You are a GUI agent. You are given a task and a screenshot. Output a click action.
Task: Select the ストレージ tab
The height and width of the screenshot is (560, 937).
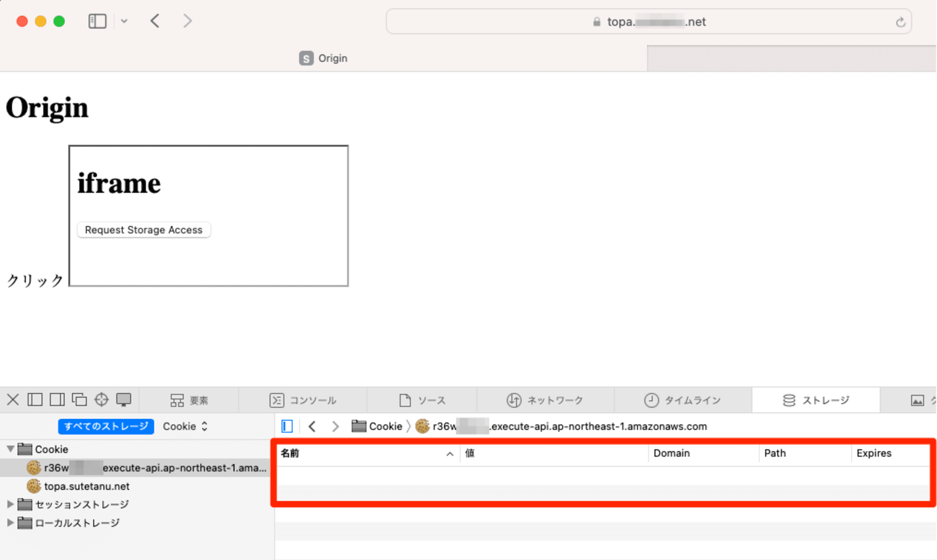pyautogui.click(x=816, y=400)
